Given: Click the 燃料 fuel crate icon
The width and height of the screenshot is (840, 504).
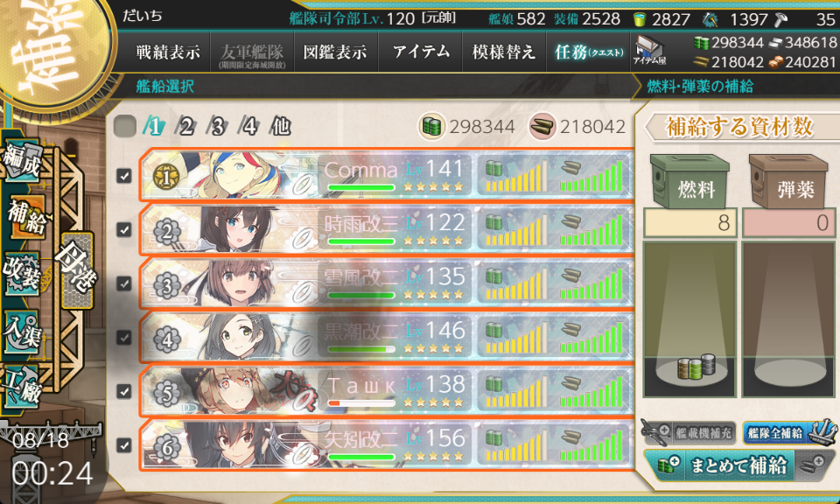Looking at the screenshot, I should tap(689, 182).
